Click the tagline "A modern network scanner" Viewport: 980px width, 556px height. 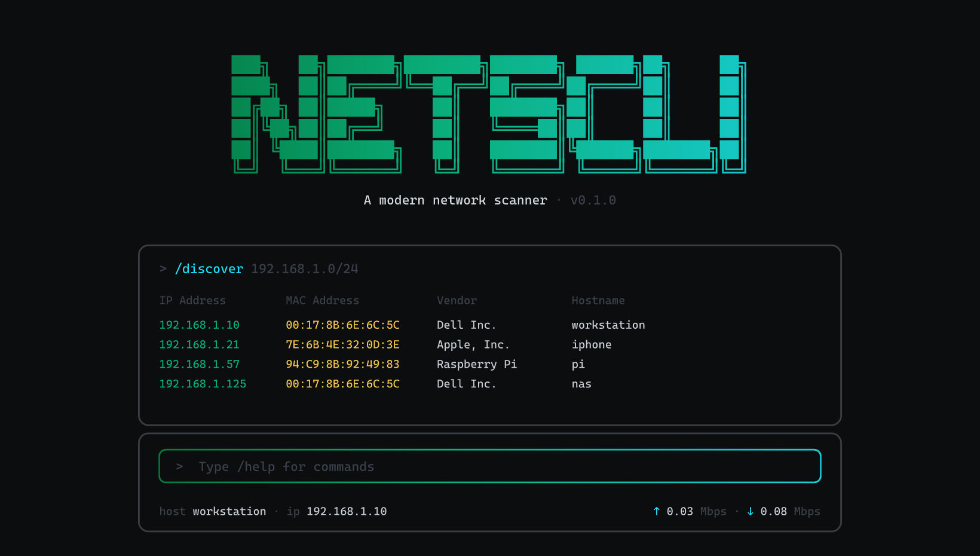tap(455, 200)
